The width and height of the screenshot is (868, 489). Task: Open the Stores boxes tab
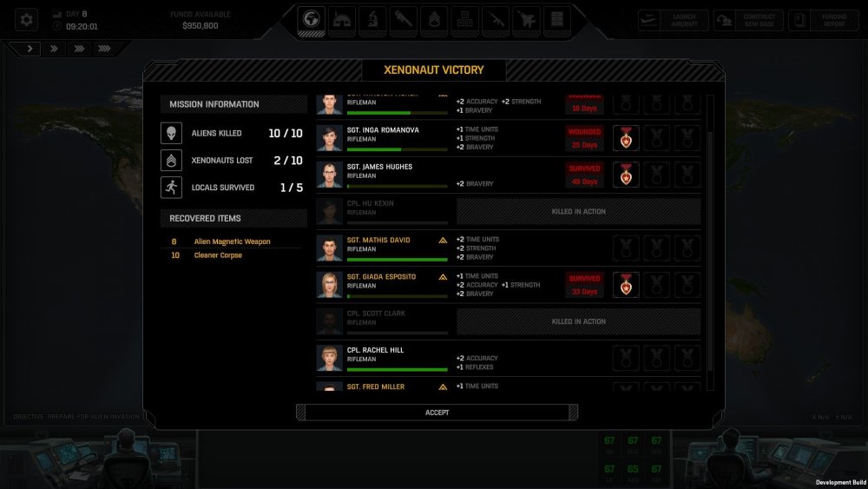(464, 21)
